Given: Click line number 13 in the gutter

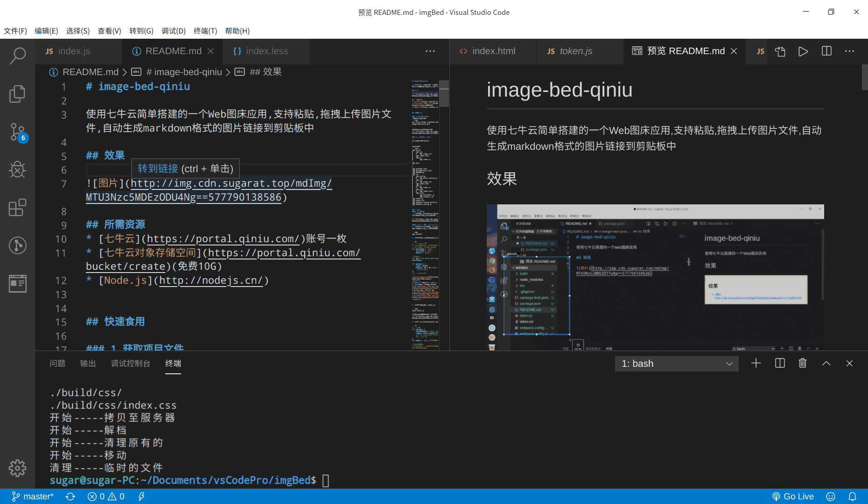Looking at the screenshot, I should [61, 294].
